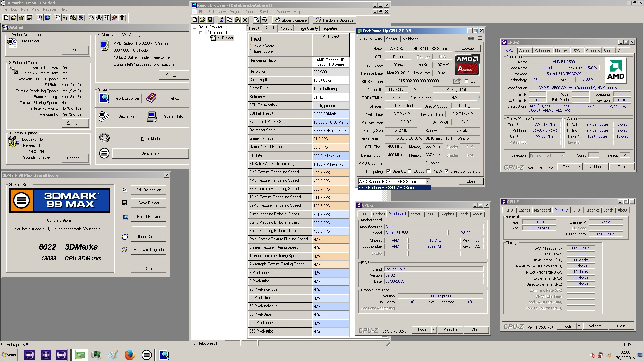
Task: Click Paste icon in Result Browser toolbar
Action: (237, 20)
